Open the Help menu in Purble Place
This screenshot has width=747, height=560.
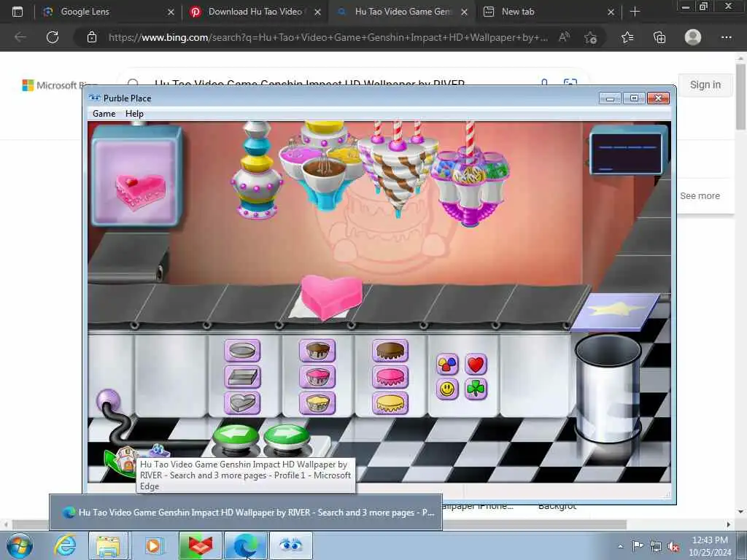[134, 114]
